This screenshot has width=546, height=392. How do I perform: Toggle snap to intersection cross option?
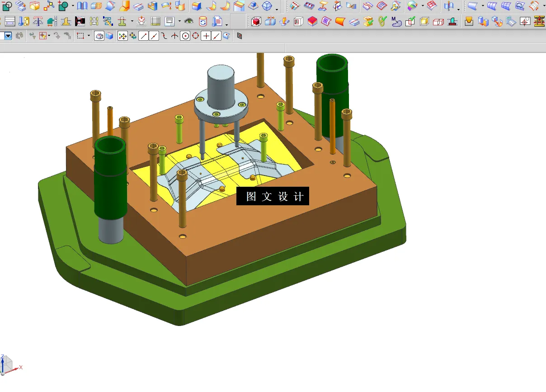174,36
